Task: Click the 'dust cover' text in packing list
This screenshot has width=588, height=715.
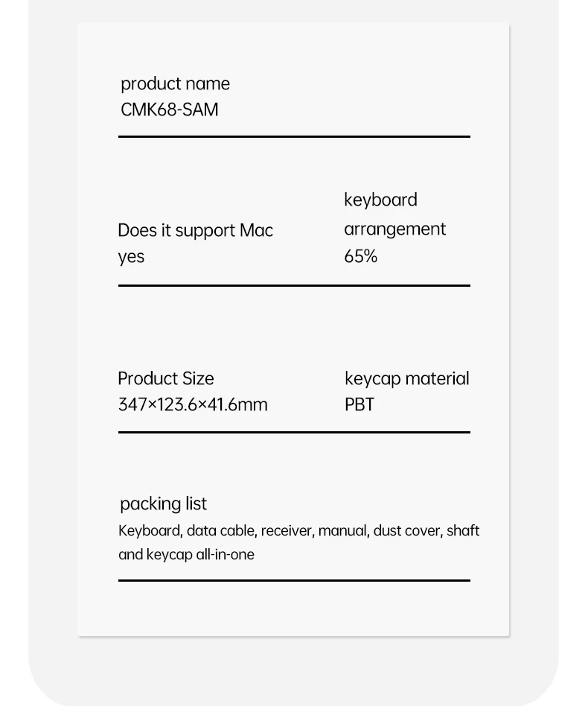Action: point(408,531)
